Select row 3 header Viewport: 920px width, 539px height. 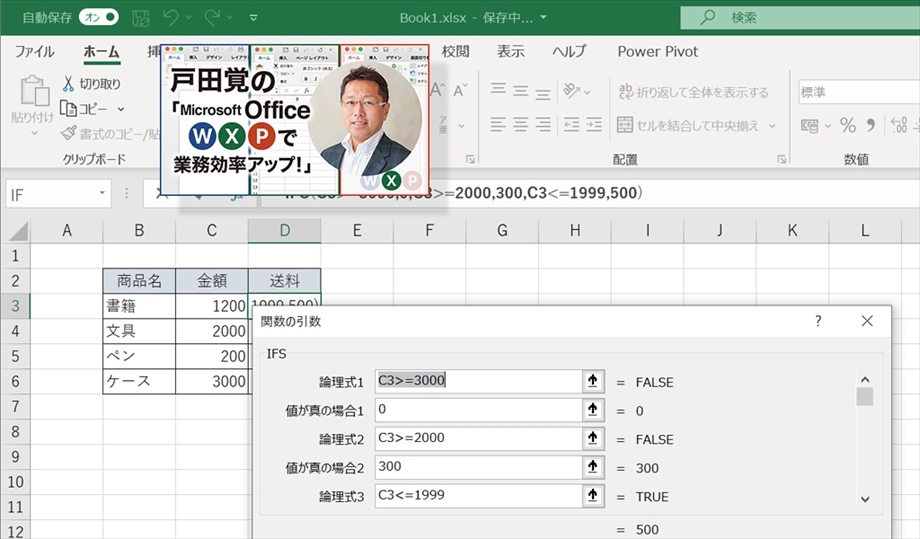pos(15,306)
